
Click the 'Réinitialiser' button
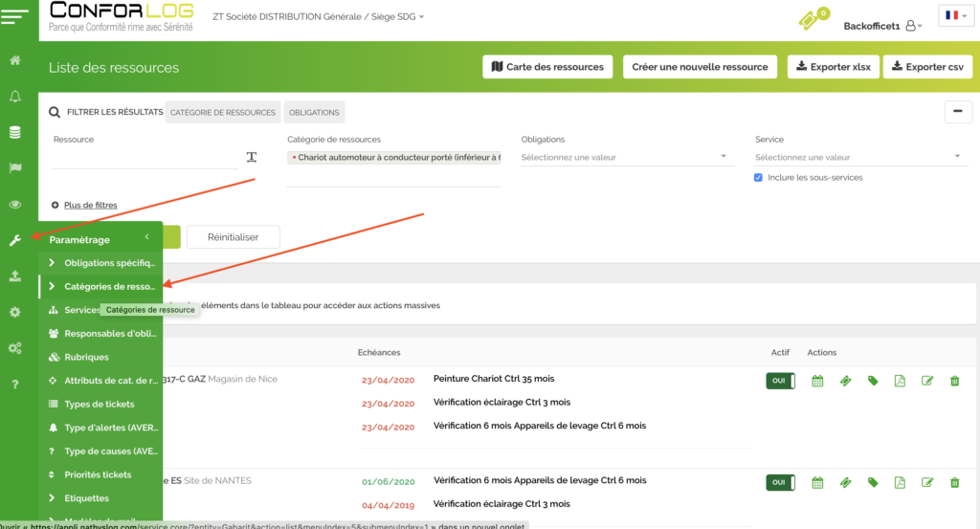(233, 236)
